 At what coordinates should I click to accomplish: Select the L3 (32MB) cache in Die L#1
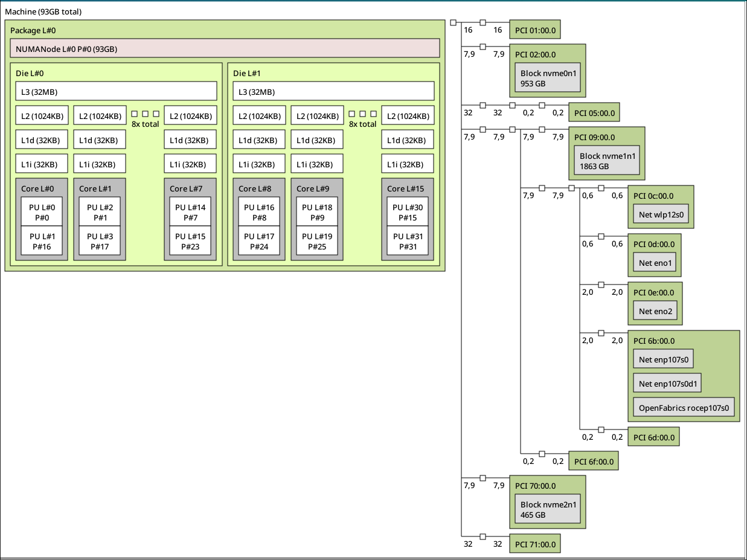tap(333, 91)
